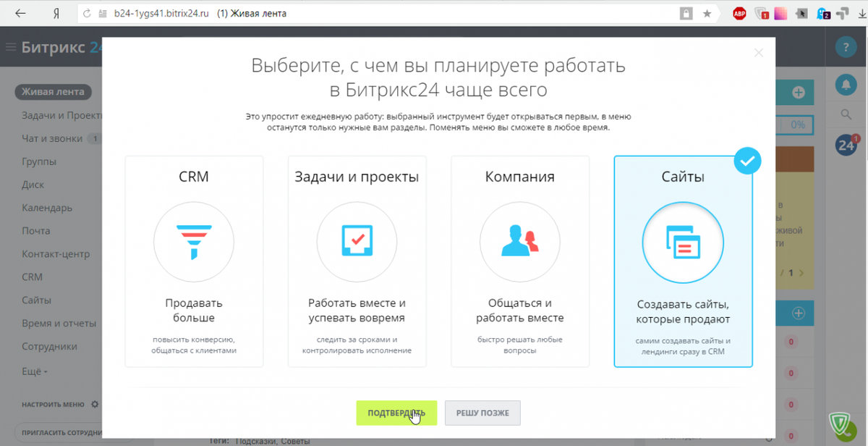This screenshot has height=446, width=868.
Task: Click the Компания people icon
Action: (x=520, y=242)
